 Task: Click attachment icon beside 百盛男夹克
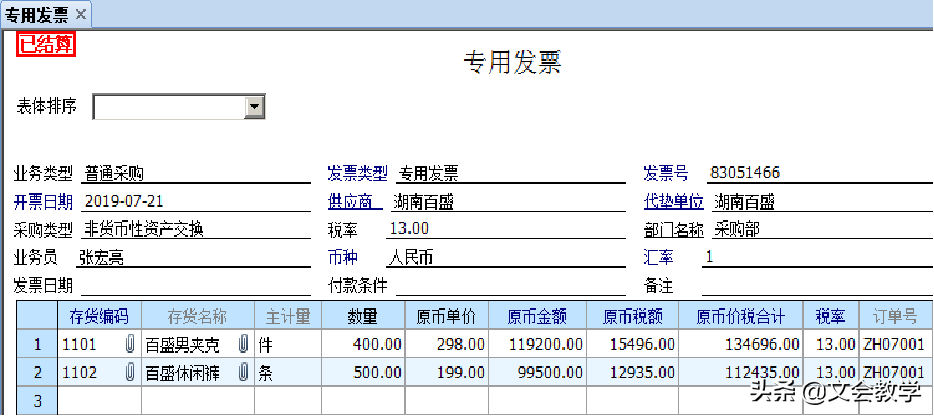(x=243, y=344)
